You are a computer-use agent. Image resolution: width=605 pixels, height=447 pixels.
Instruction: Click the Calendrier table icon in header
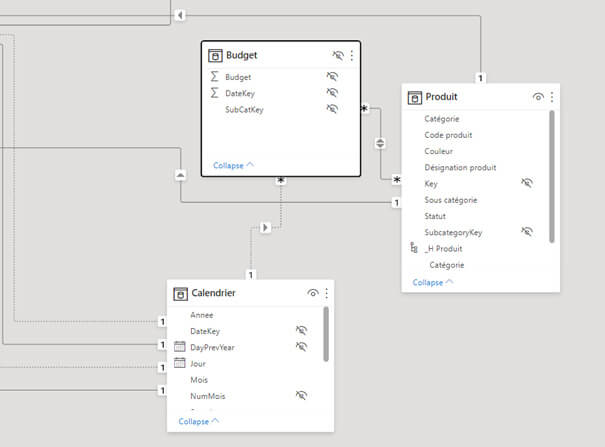180,294
